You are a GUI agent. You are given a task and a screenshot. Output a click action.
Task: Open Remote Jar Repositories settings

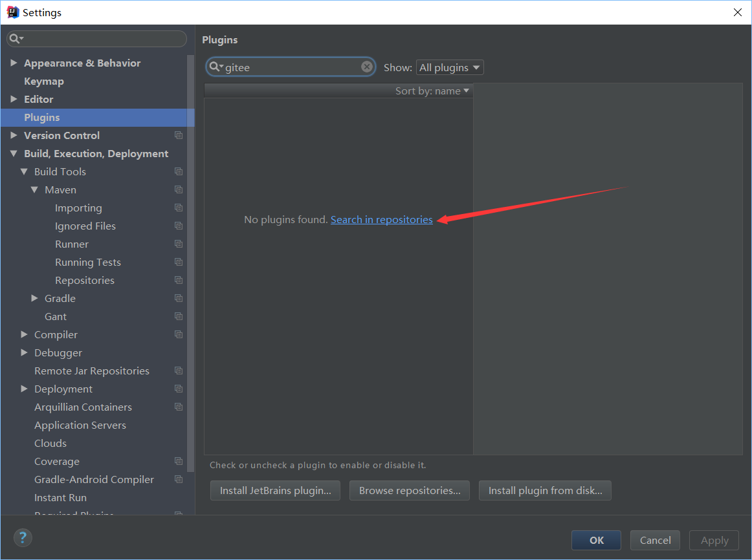pos(92,371)
